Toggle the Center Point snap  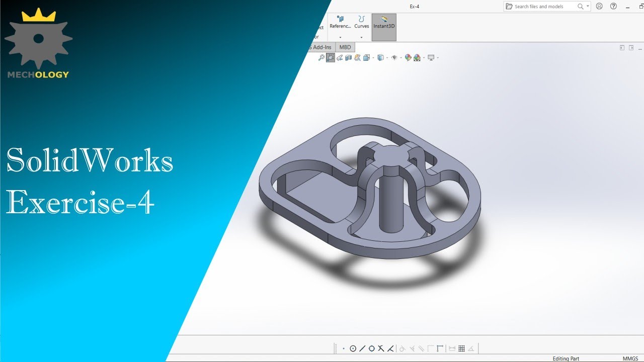click(353, 348)
